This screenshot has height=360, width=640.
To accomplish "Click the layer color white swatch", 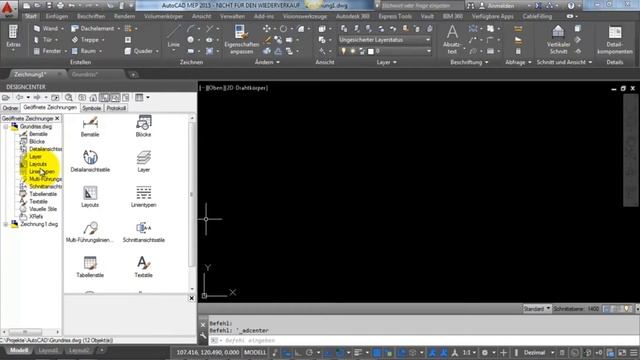I will [371, 51].
